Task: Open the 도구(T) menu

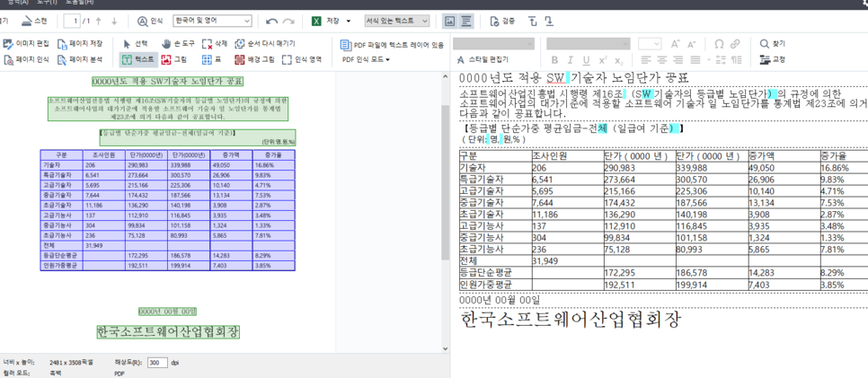Action: pyautogui.click(x=47, y=2)
